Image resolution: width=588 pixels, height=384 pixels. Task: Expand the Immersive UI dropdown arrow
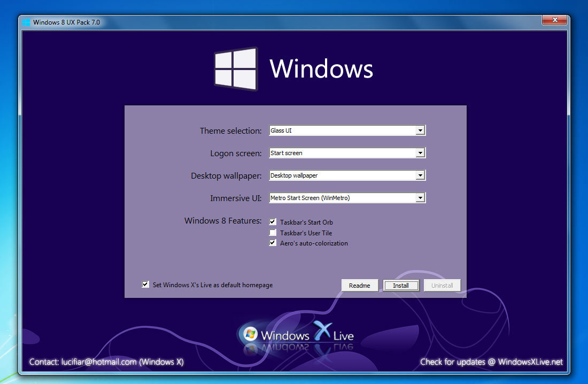click(420, 198)
